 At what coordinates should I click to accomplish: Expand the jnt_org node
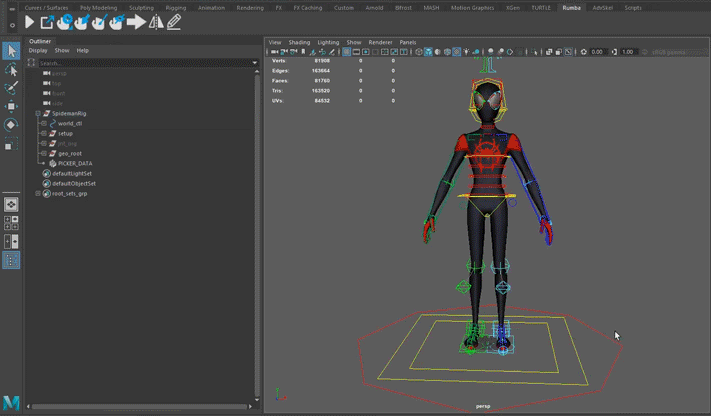44,143
